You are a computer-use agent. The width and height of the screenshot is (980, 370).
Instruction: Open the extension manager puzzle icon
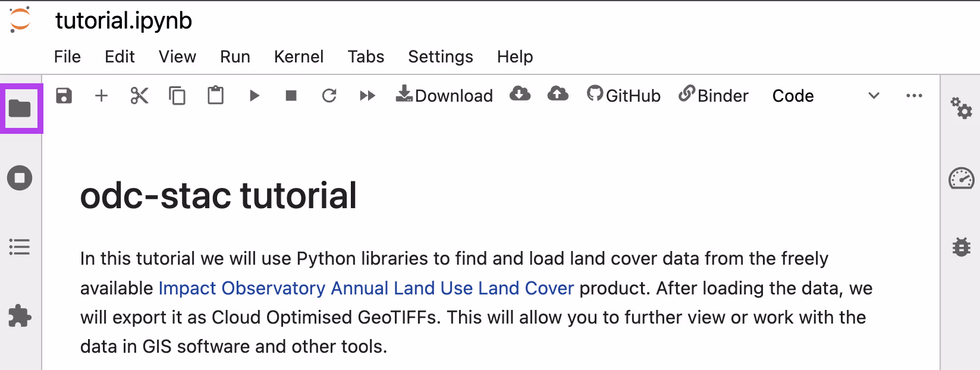pos(20,316)
